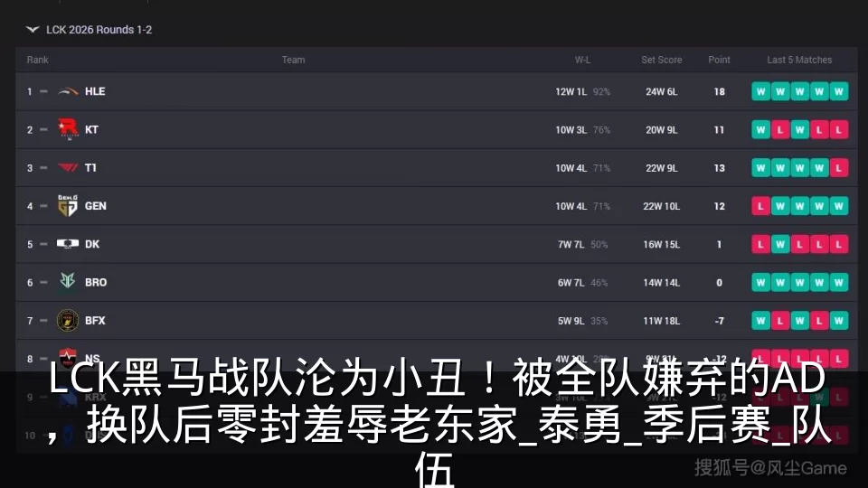Open the GEN team name
The height and width of the screenshot is (488, 868).
point(95,206)
